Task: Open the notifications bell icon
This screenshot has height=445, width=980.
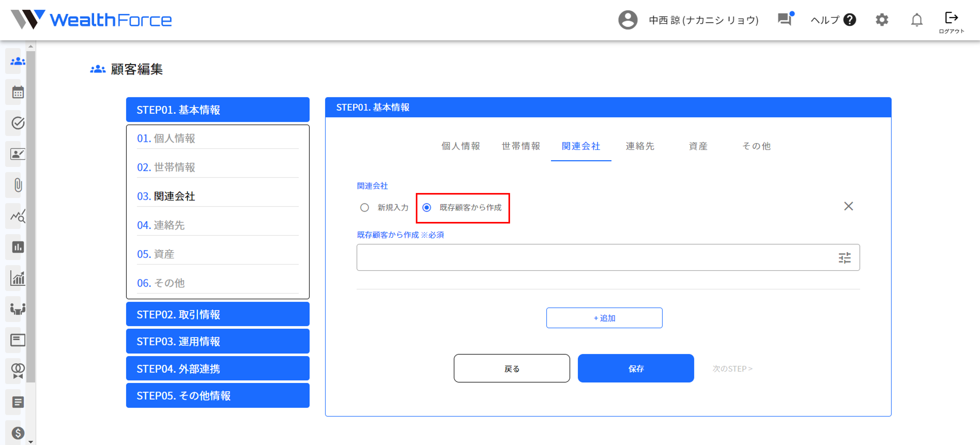Action: [917, 20]
